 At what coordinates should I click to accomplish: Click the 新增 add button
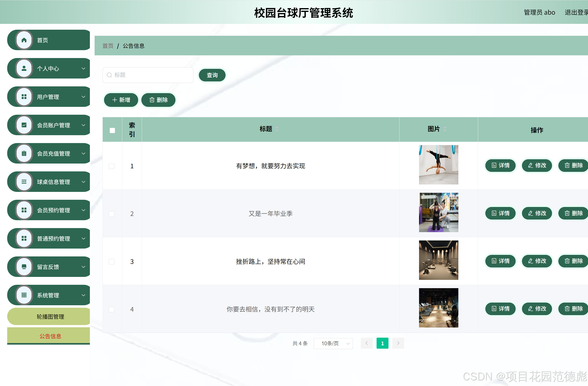pyautogui.click(x=121, y=100)
